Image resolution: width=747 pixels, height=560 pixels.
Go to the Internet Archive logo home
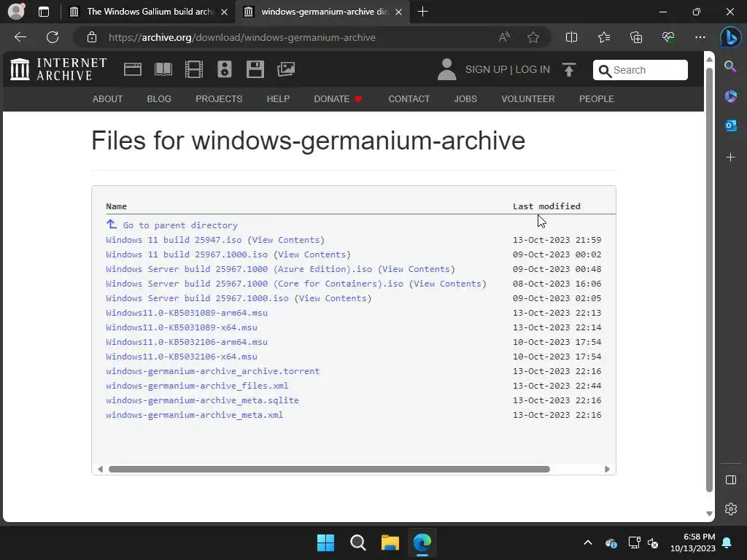point(58,69)
